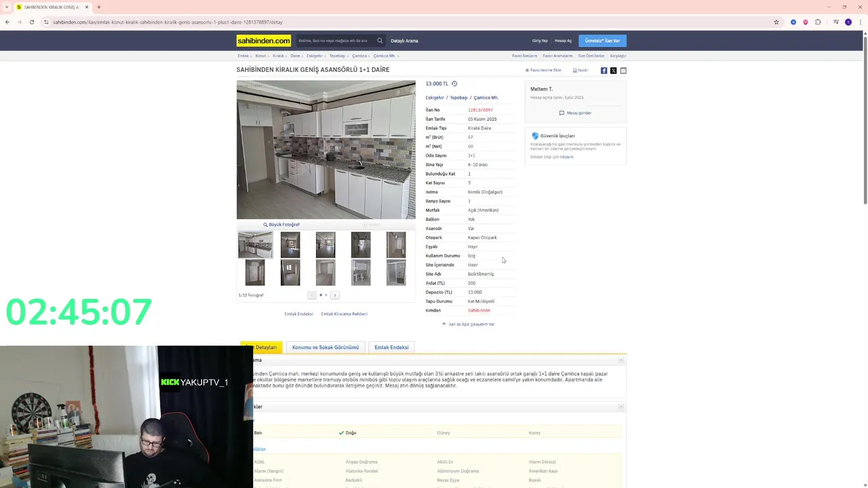This screenshot has width=868, height=488.
Task: Bookmark this page with star icon
Action: pyautogui.click(x=776, y=22)
